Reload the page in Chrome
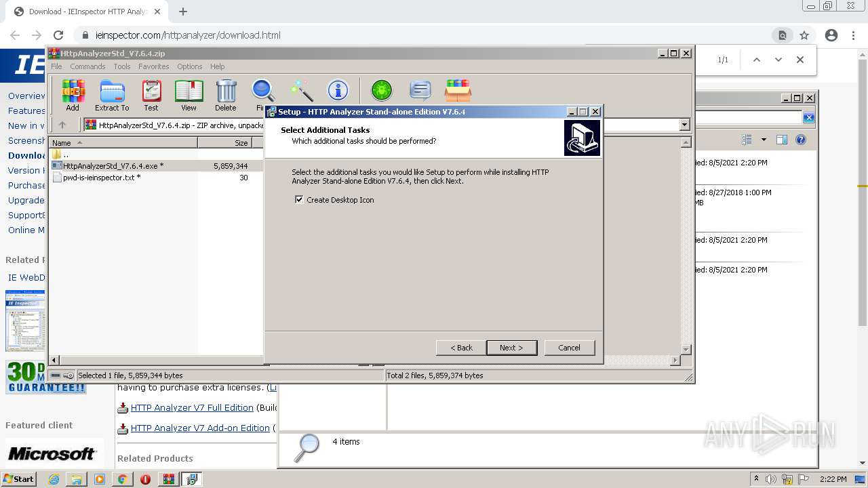This screenshot has height=488, width=868. [58, 35]
